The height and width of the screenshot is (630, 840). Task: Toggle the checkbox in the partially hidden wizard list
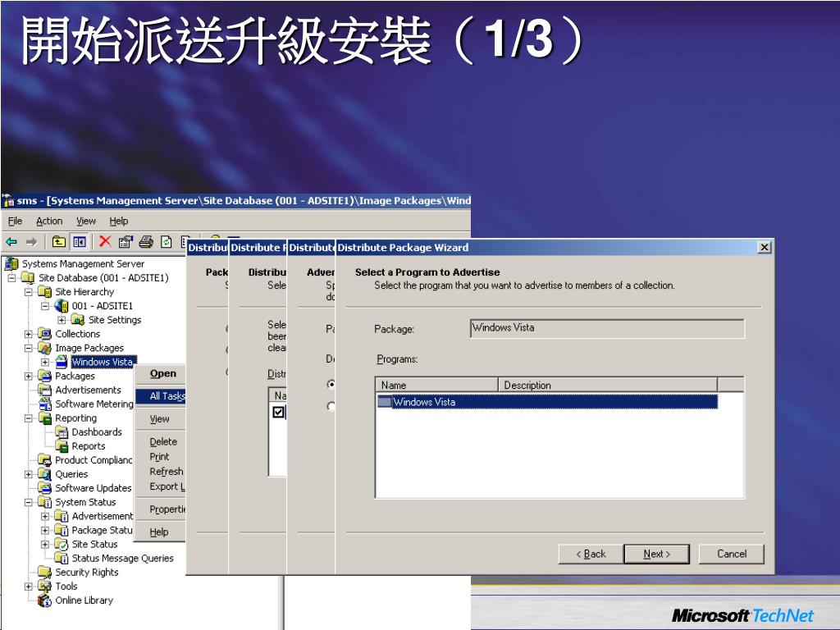[278, 412]
